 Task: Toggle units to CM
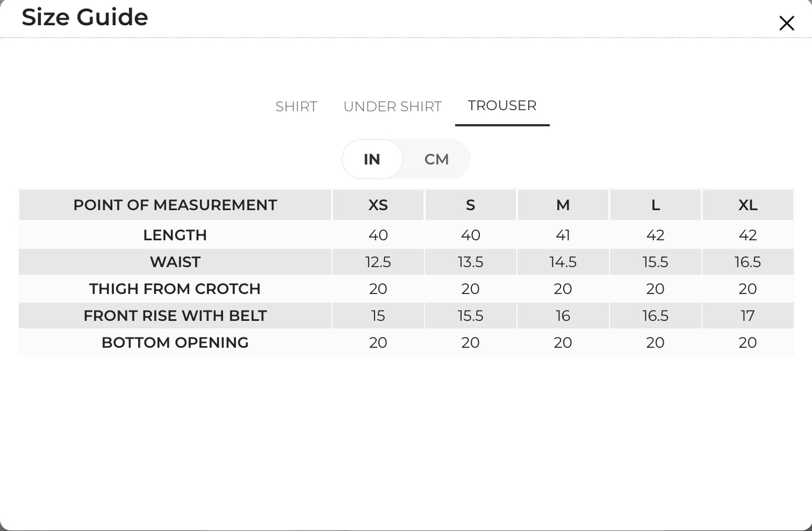coord(437,159)
